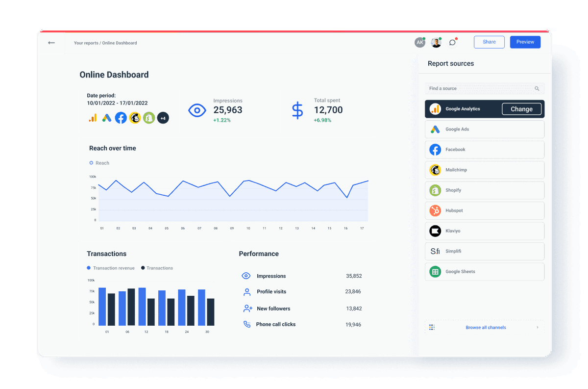Image resolution: width=588 pixels, height=389 pixels.
Task: Toggle the Transaction revenue legend entry
Action: [x=111, y=268]
